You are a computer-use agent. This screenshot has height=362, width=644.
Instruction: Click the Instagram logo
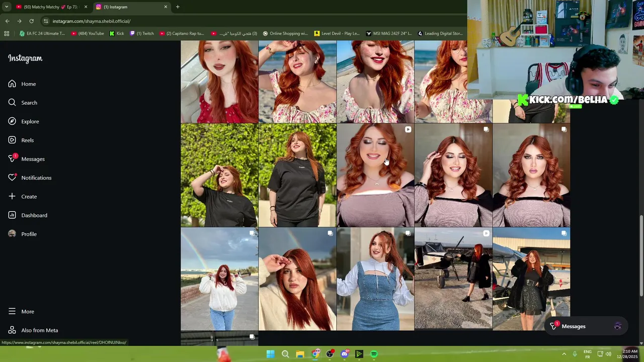tap(25, 58)
